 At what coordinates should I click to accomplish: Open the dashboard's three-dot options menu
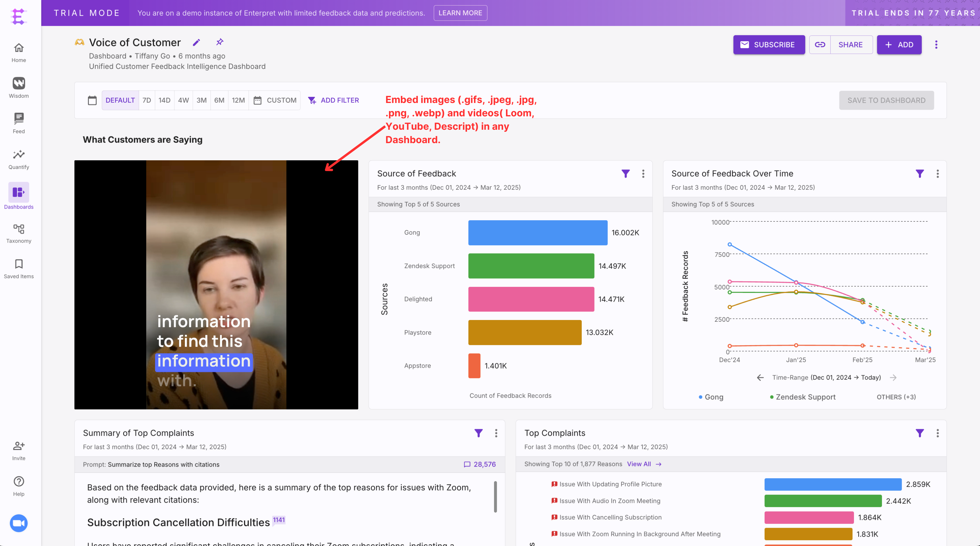coord(936,45)
